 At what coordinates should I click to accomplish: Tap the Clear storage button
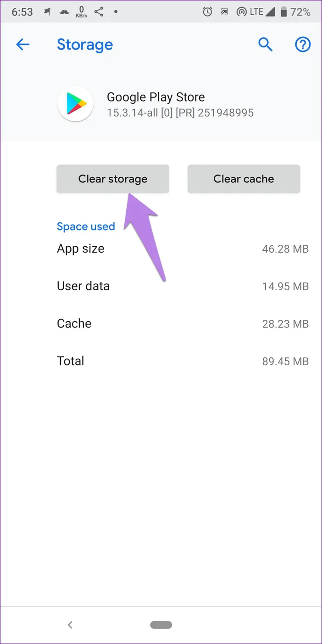pyautogui.click(x=113, y=179)
